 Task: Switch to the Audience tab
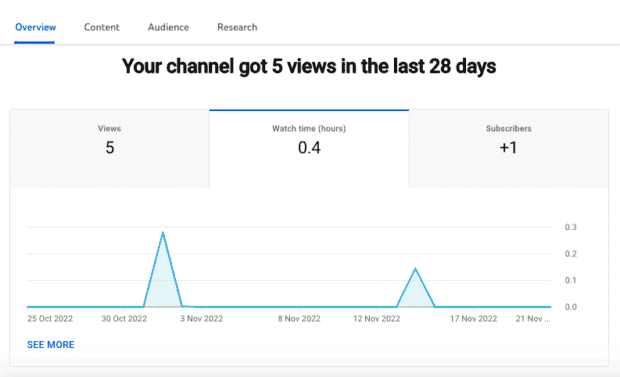point(168,27)
